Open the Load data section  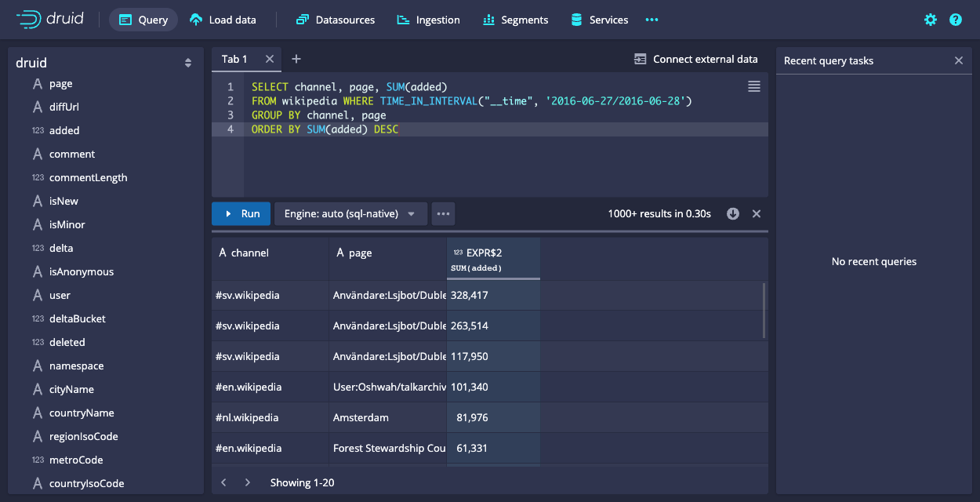[x=223, y=20]
